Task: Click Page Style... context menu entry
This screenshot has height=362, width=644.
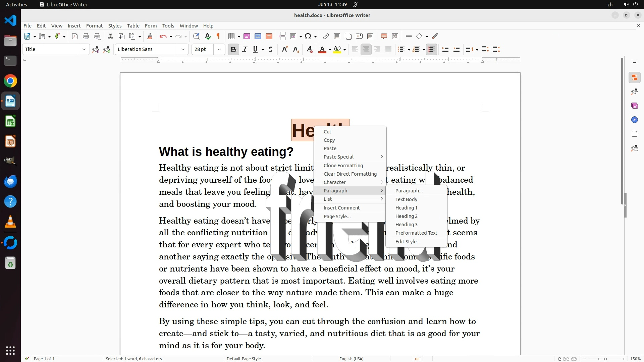Action: point(337,217)
